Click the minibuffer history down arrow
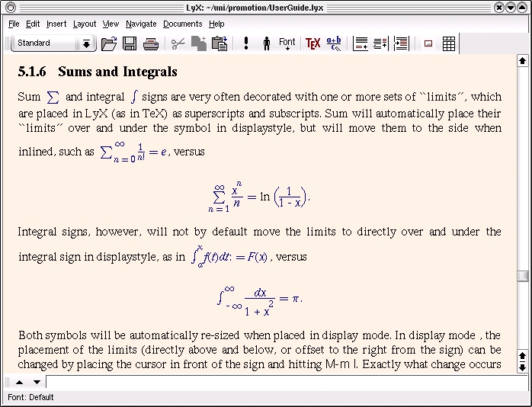532x407 pixels. [x=37, y=383]
